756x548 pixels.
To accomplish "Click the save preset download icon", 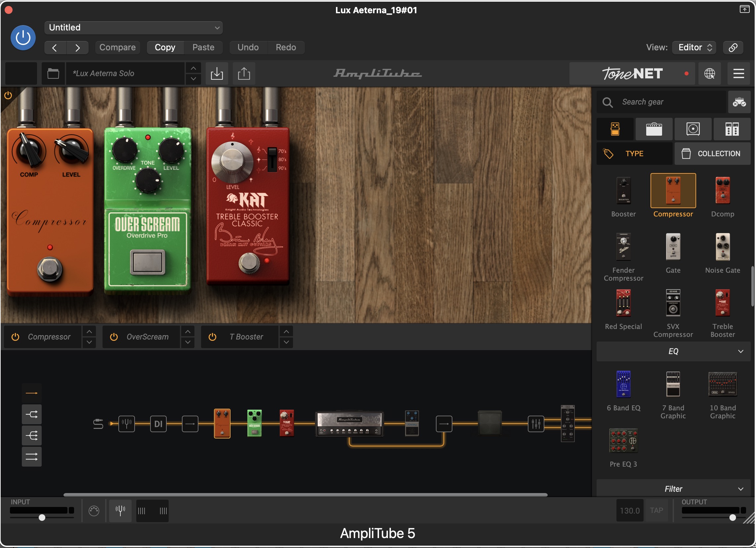I will (217, 73).
